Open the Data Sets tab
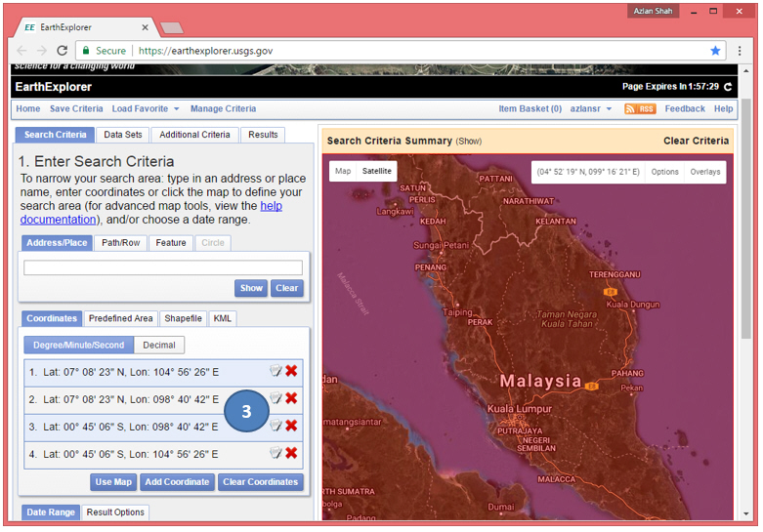Screen dimensions: 763x532 point(123,135)
